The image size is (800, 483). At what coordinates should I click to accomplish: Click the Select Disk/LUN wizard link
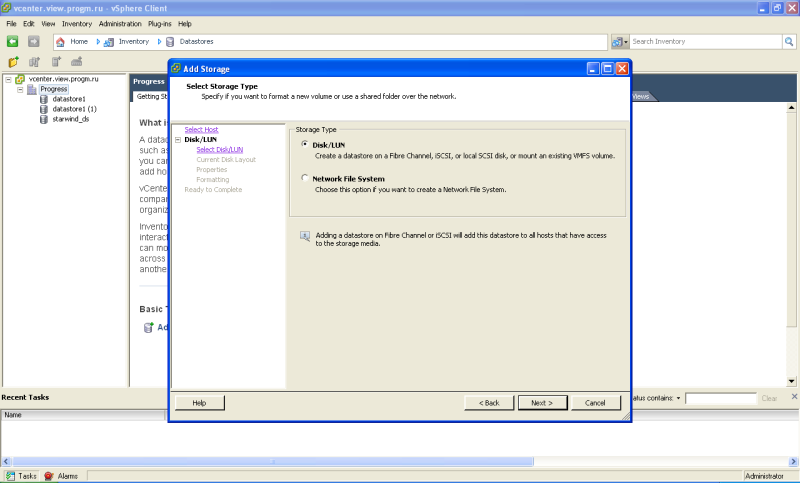220,149
